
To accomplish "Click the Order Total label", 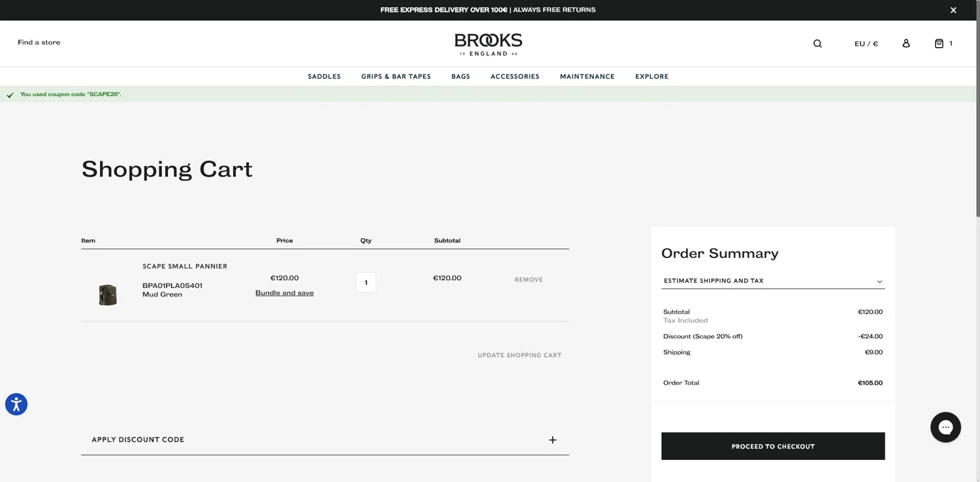I will (681, 383).
